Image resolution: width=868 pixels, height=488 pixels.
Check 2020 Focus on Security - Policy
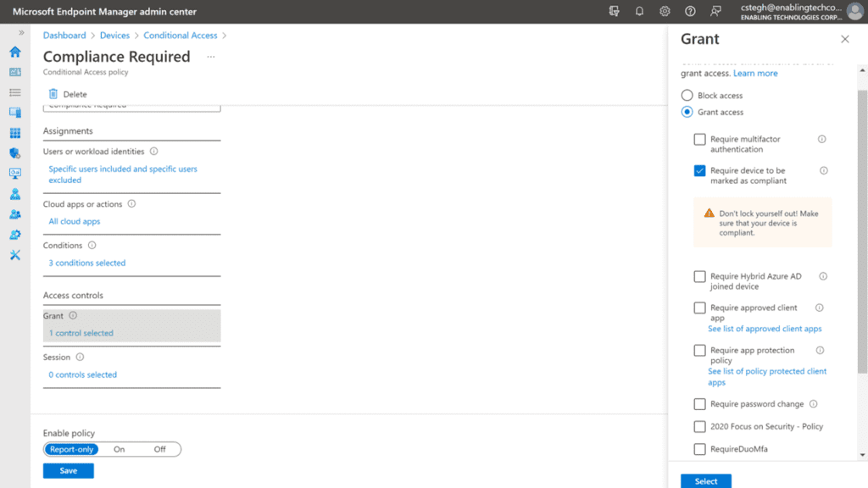coord(699,427)
